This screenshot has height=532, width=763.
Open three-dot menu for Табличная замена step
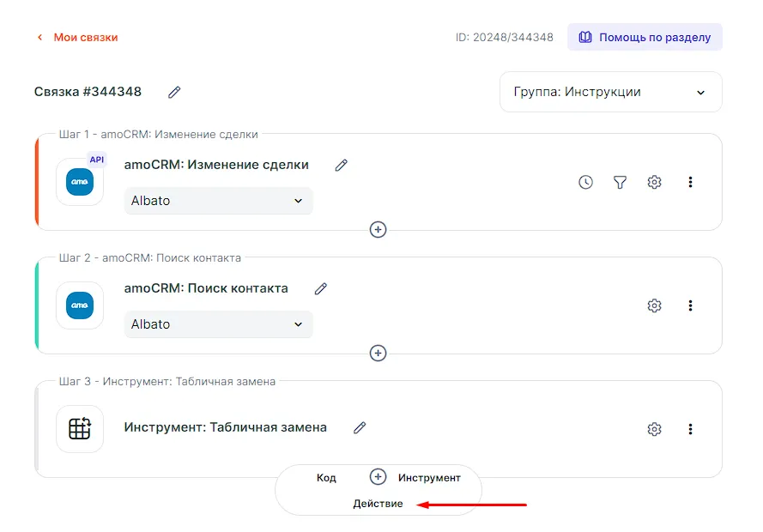690,429
